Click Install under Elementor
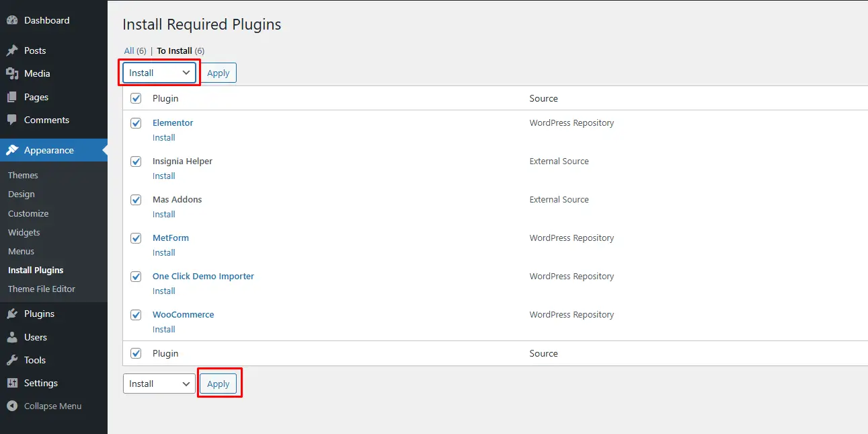The width and height of the screenshot is (868, 434). pyautogui.click(x=163, y=137)
